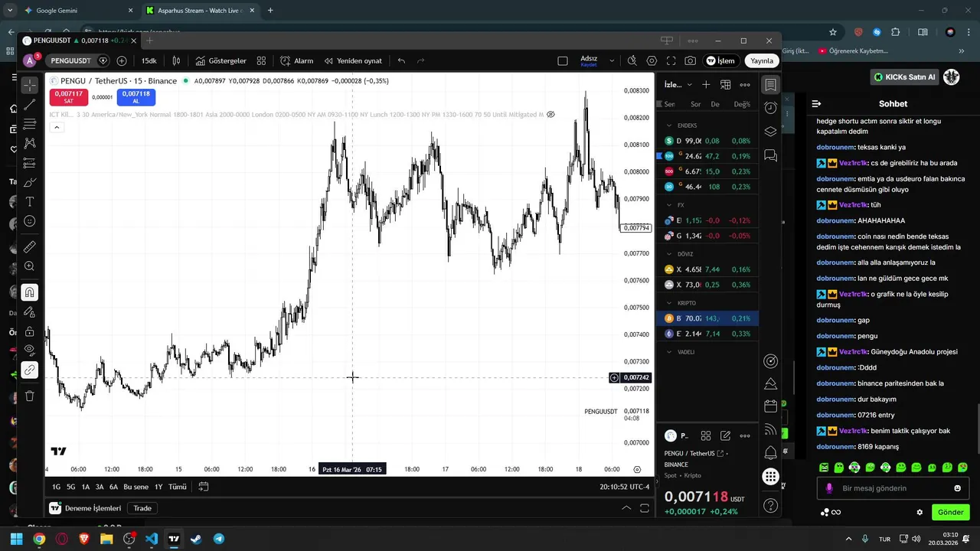Viewport: 980px width, 551px height.
Task: Select the crosshair cursor tool
Action: tap(29, 85)
